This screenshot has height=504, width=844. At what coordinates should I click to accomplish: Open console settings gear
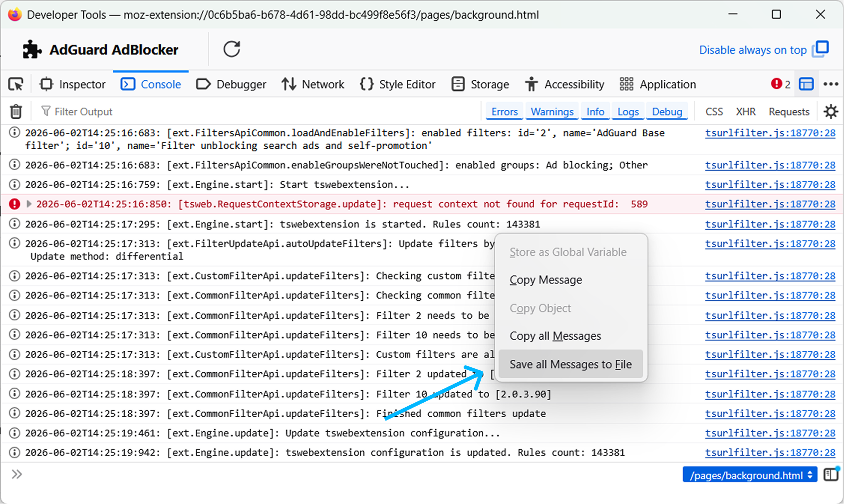point(831,111)
